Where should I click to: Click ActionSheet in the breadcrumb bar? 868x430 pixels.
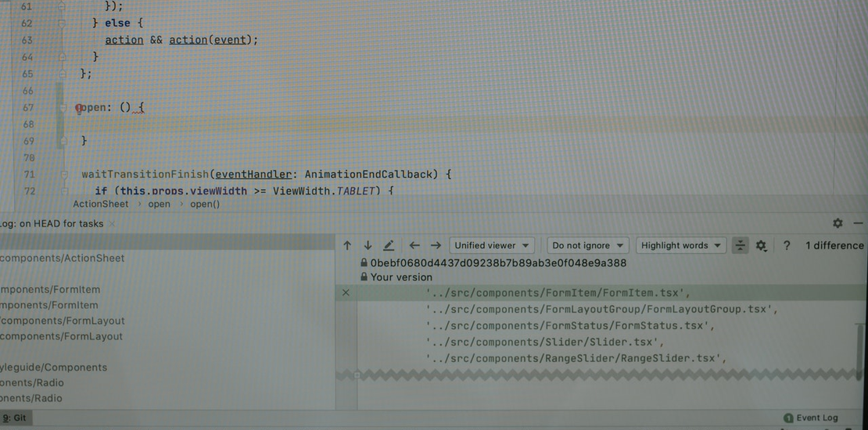(x=101, y=204)
